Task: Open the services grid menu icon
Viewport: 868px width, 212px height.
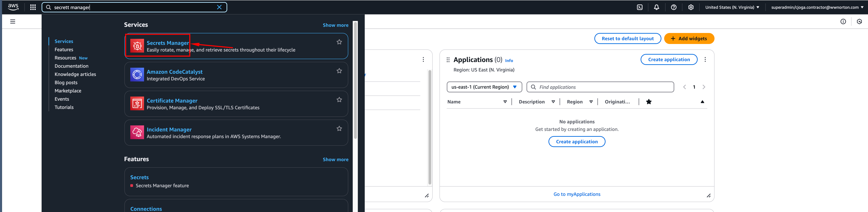Action: [33, 7]
